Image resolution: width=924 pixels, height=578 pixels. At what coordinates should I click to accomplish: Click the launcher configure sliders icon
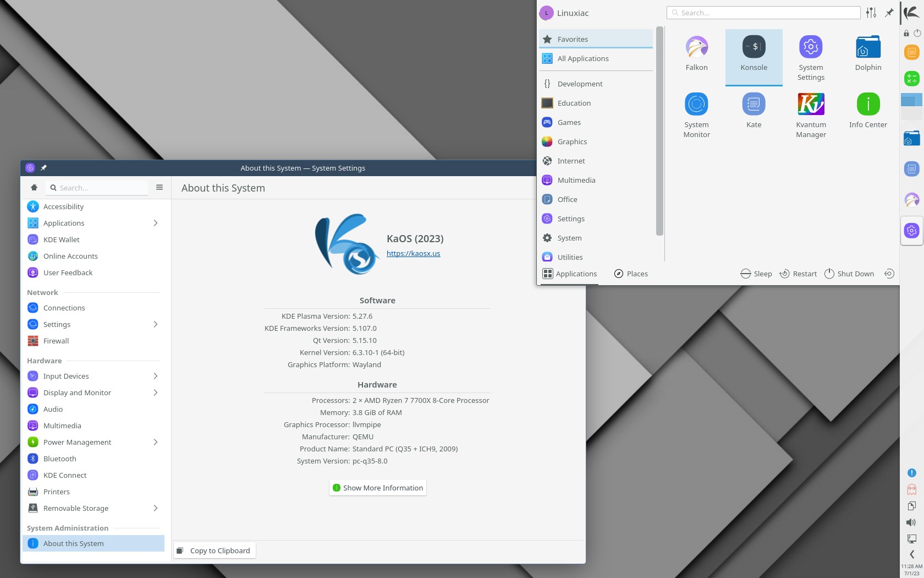[871, 13]
